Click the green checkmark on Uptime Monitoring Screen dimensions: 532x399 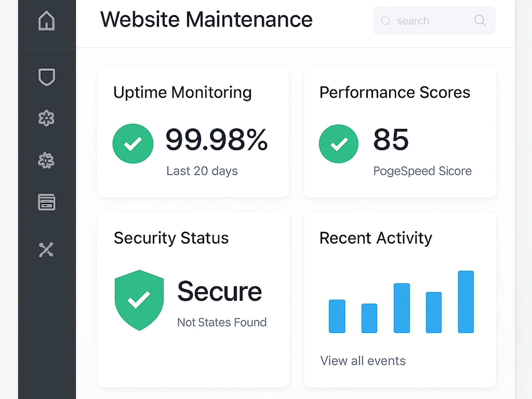tap(133, 143)
